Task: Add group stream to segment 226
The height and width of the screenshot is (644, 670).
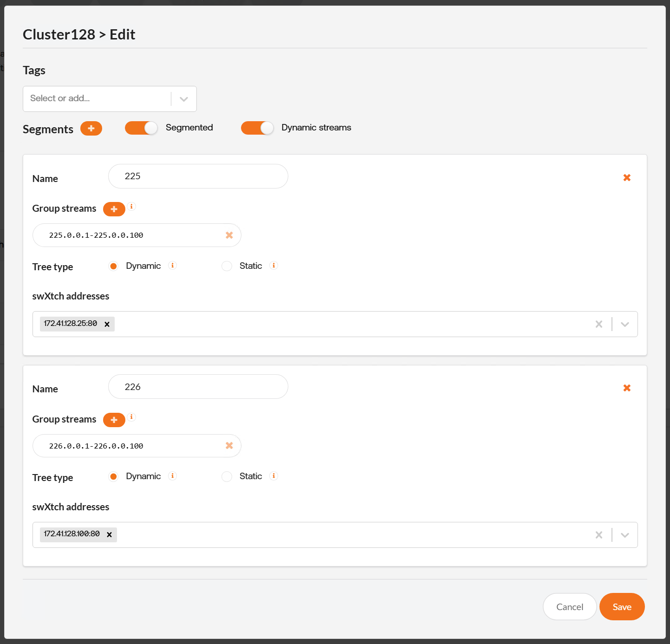Action: [x=114, y=420]
